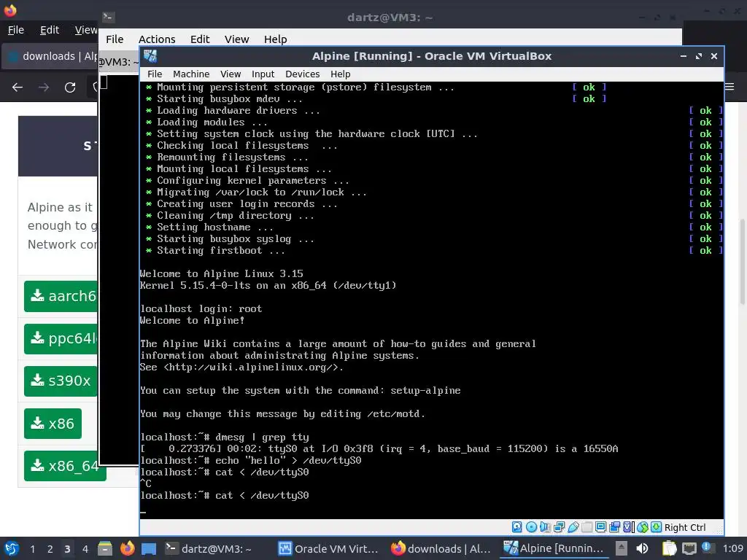Screen dimensions: 747x560
Task: Click the eject removable media tray icon
Action: (x=621, y=548)
